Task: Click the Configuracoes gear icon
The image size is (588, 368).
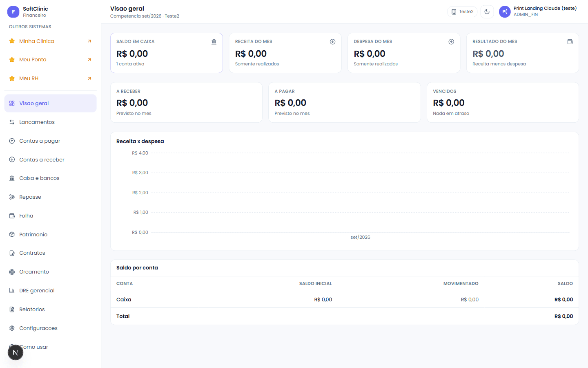Action: click(12, 328)
